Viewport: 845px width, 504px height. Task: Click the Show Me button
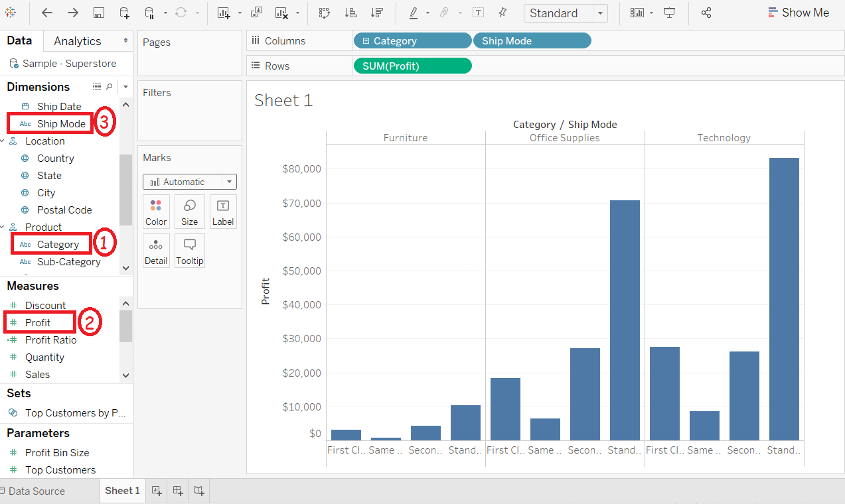click(799, 13)
